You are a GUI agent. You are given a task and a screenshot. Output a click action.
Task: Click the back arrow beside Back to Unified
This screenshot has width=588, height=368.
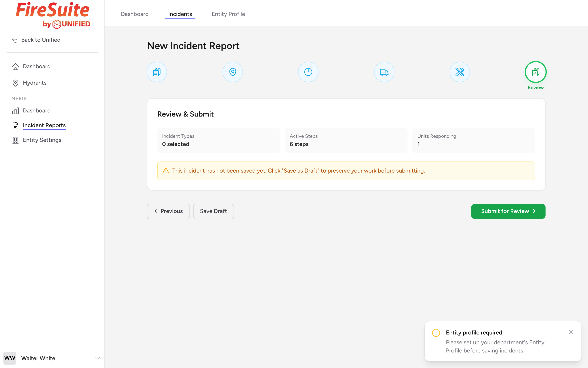pos(15,40)
